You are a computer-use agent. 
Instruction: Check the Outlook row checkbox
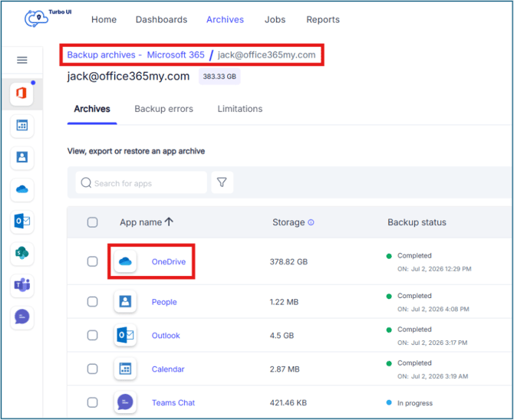pyautogui.click(x=92, y=335)
